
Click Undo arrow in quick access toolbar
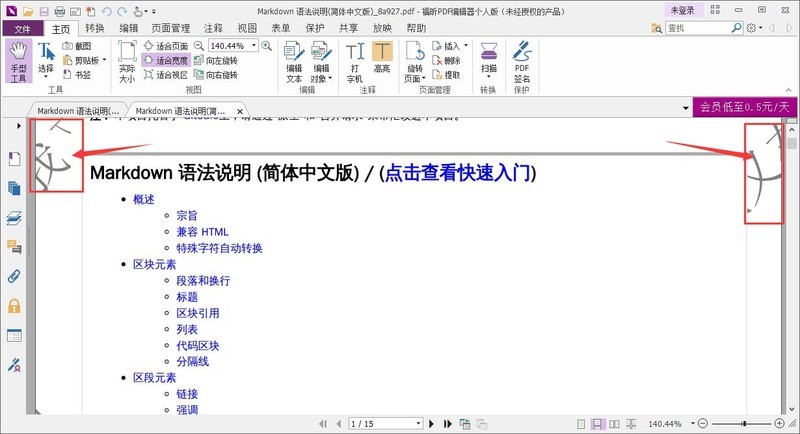[x=107, y=11]
